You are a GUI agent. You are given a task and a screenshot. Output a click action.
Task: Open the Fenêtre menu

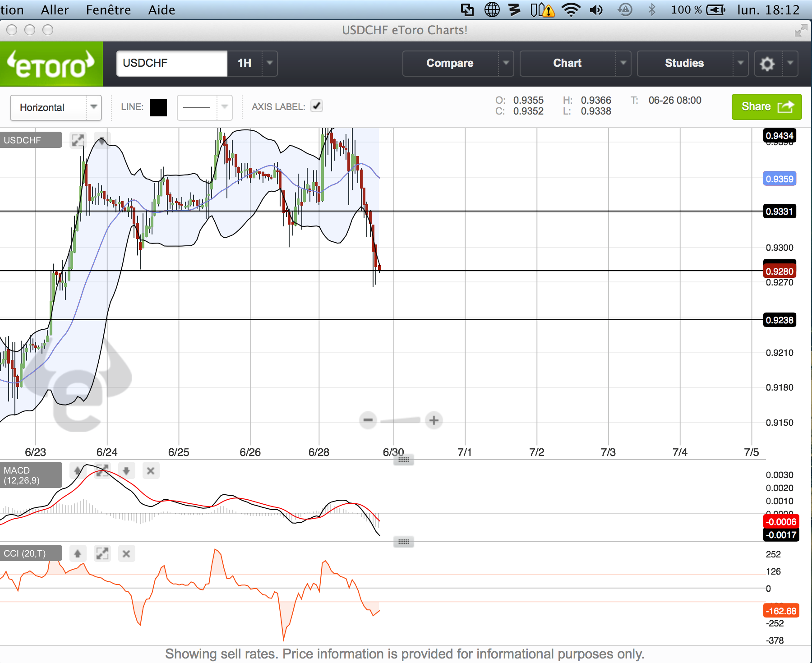click(108, 10)
